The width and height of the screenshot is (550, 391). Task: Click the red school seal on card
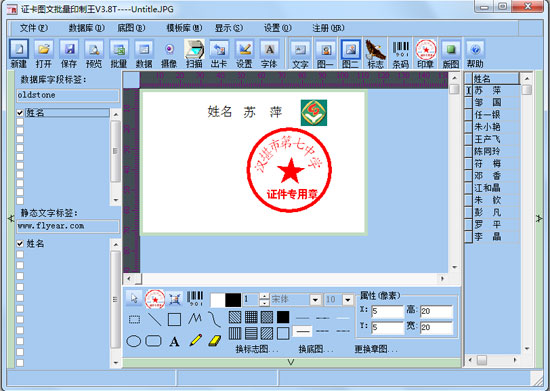click(290, 170)
